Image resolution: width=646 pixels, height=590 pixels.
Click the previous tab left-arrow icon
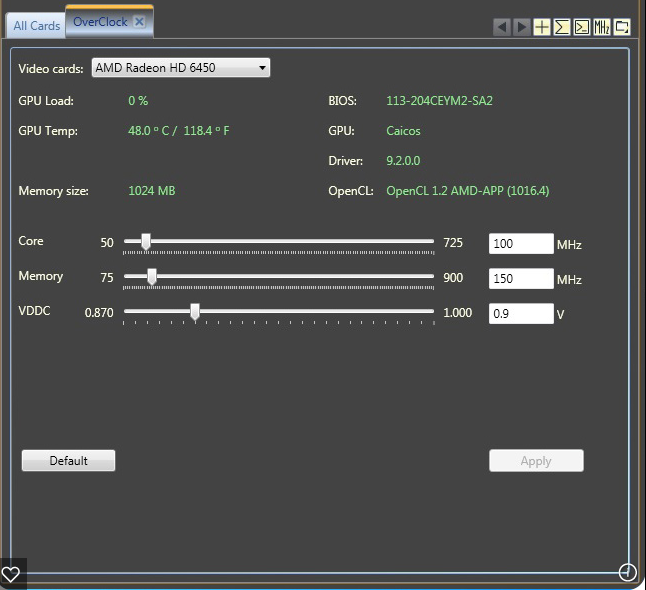click(502, 27)
